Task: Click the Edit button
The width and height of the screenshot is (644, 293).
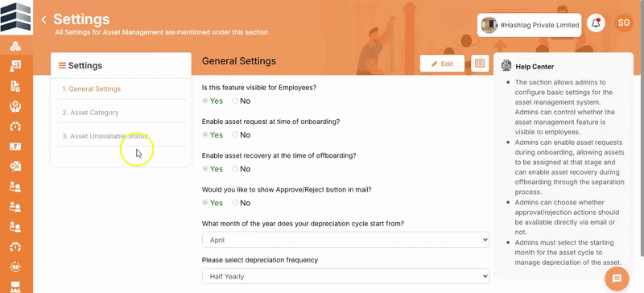Action: [x=442, y=64]
